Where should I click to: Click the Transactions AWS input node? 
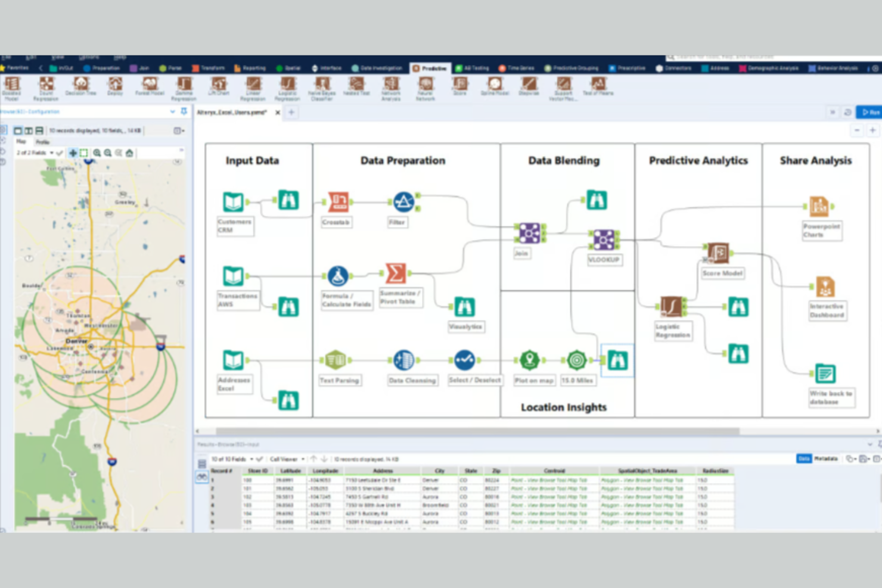click(233, 276)
